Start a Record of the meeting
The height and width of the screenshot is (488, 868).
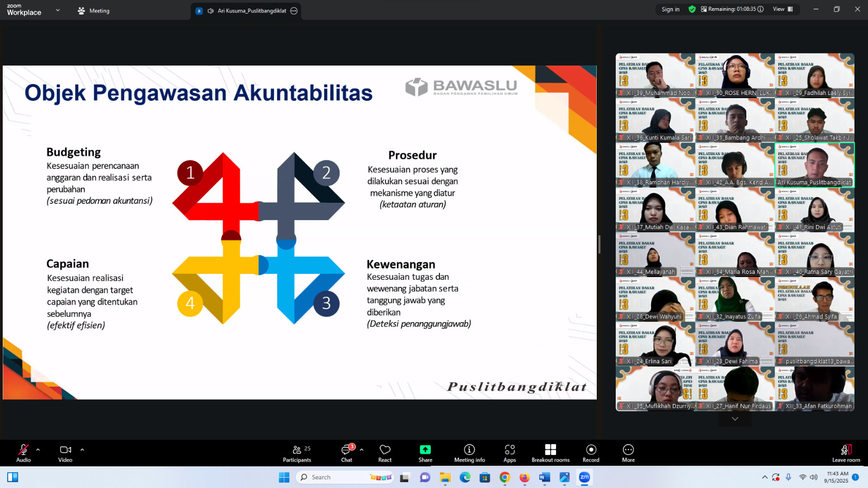point(590,453)
